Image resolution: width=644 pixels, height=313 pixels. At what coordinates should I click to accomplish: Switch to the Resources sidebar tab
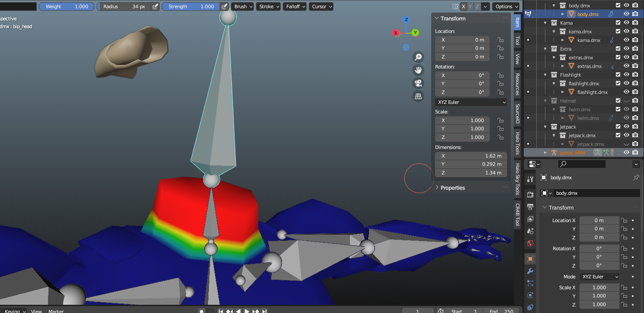point(517,84)
